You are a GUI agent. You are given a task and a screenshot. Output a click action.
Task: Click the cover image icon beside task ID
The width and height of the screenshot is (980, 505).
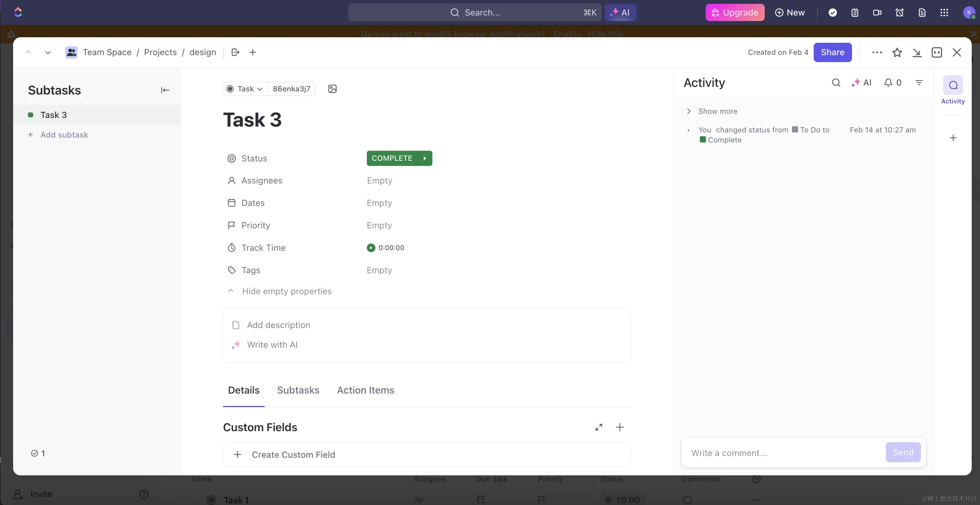332,89
